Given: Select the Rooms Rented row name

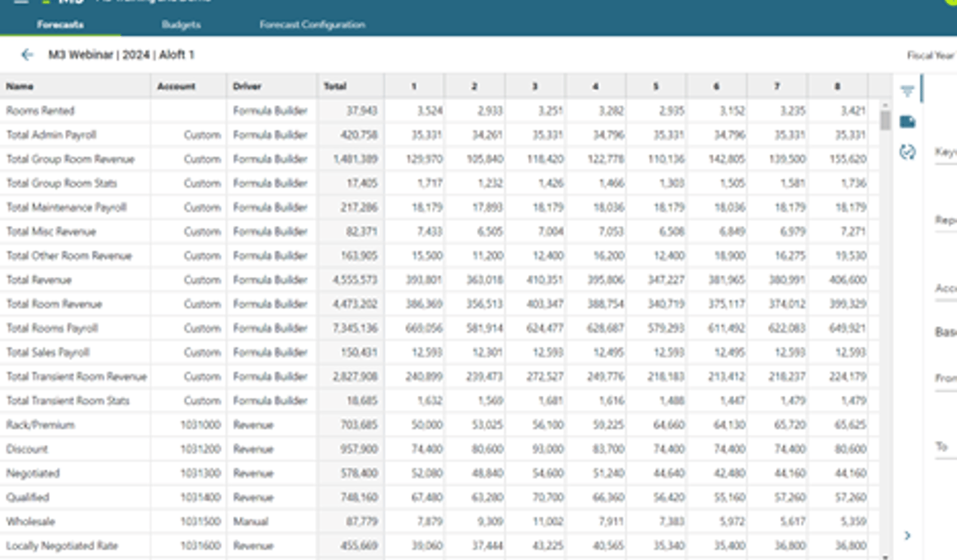Looking at the screenshot, I should click(x=40, y=111).
